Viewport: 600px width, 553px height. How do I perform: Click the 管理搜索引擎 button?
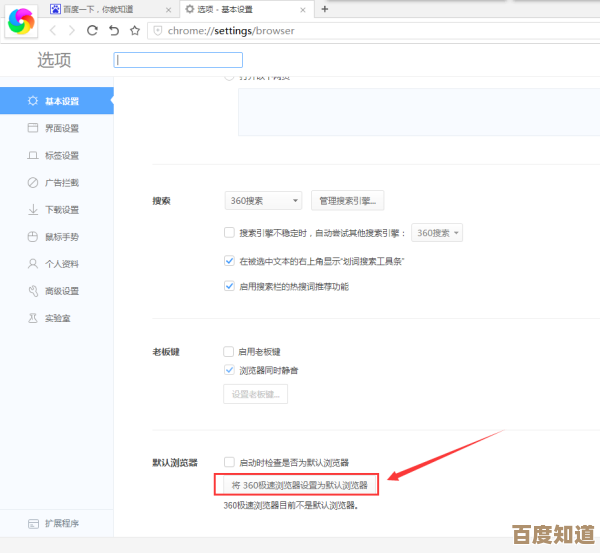click(347, 201)
